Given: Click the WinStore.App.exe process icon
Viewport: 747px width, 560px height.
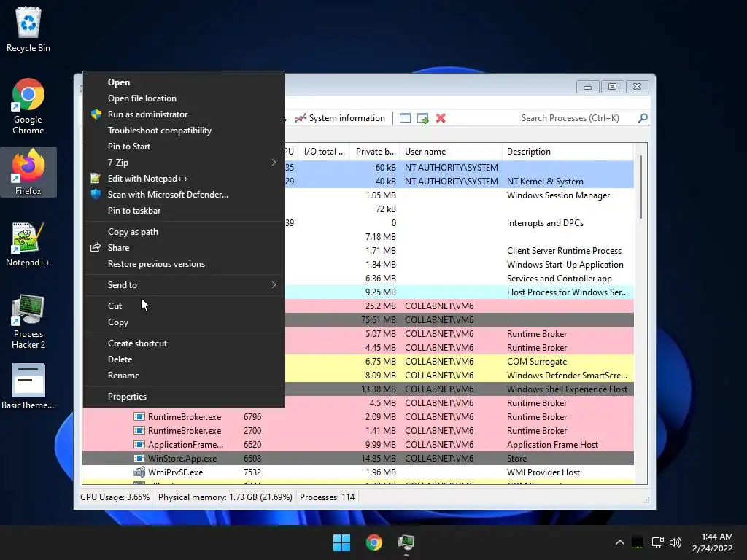Looking at the screenshot, I should click(x=139, y=458).
